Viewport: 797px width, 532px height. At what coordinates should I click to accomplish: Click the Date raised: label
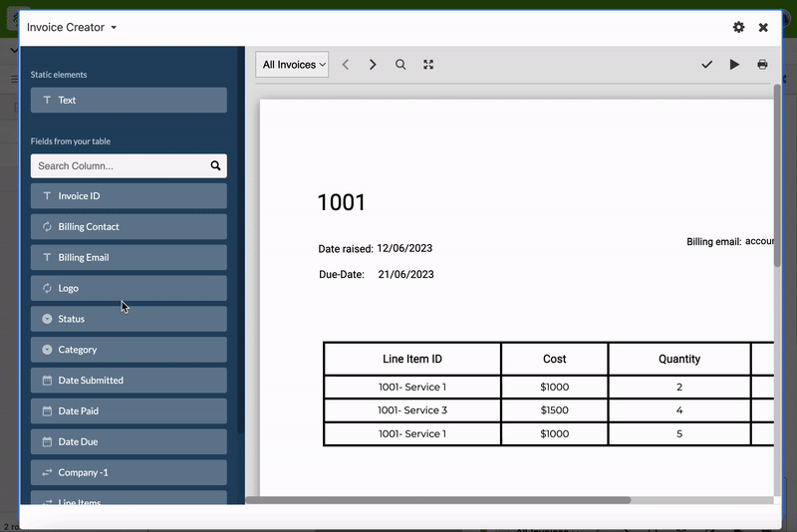(x=346, y=249)
